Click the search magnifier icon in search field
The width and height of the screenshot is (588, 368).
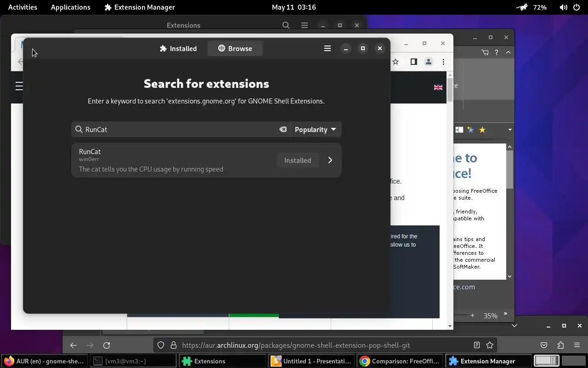[x=79, y=129]
